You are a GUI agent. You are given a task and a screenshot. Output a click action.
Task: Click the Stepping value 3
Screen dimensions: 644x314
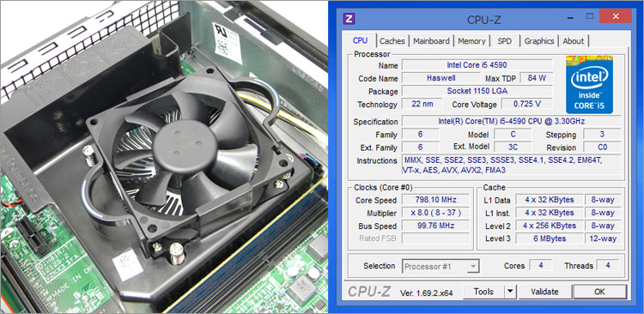pos(602,134)
